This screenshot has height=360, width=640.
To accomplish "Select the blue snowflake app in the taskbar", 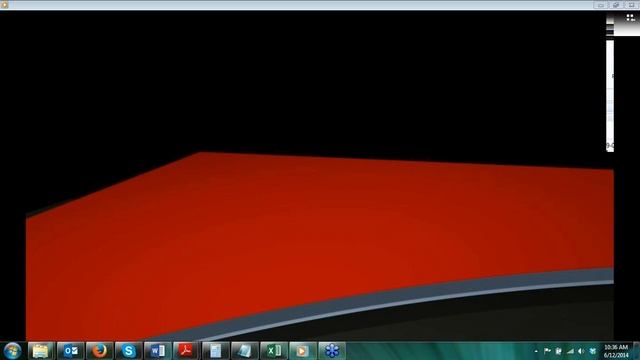I will coord(332,351).
